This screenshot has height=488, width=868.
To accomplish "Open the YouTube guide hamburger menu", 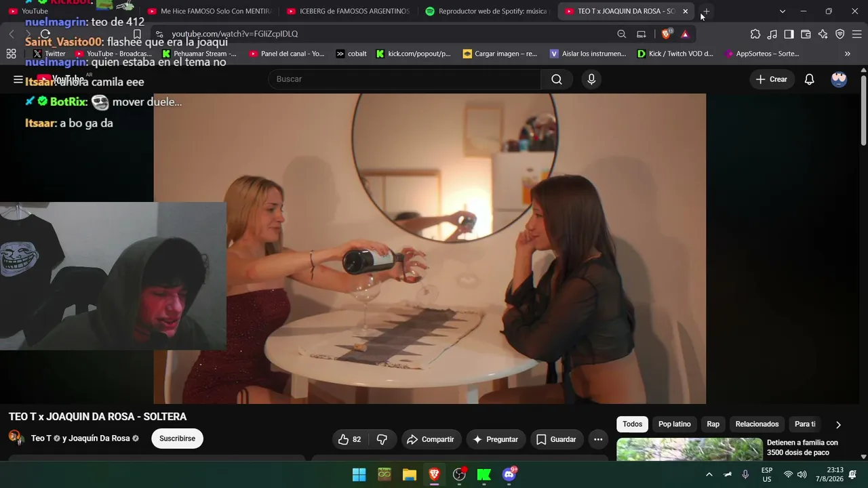I will point(18,79).
